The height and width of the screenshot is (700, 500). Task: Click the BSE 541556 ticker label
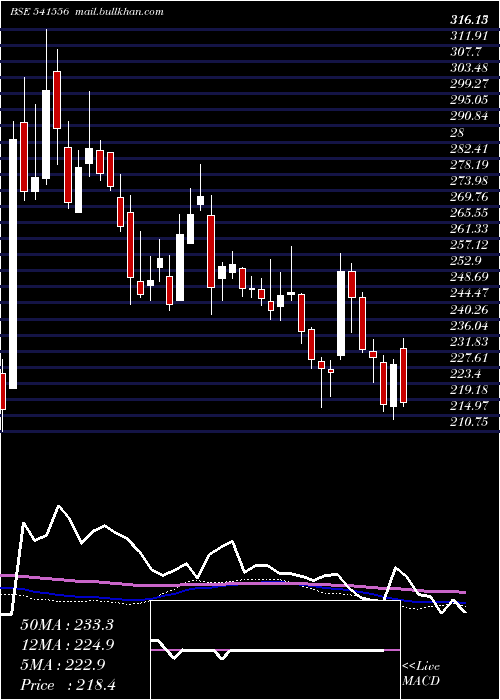pos(39,12)
